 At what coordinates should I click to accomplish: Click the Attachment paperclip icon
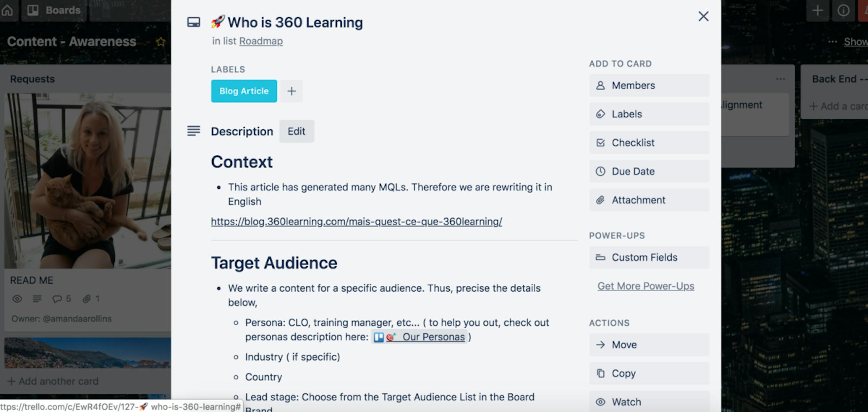(x=600, y=200)
